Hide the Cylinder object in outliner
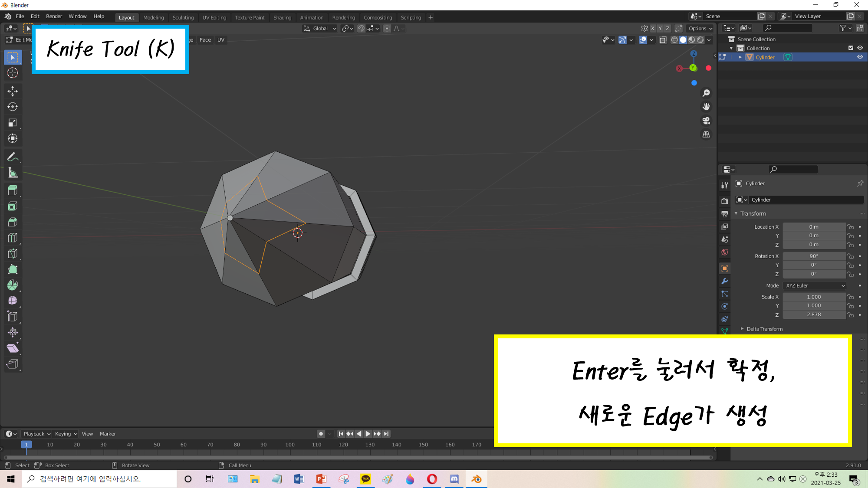 [x=860, y=57]
